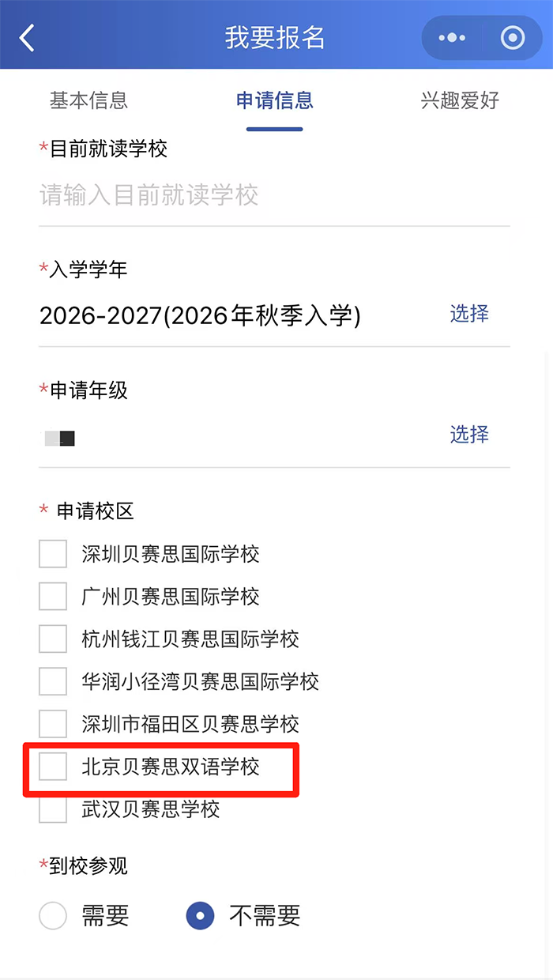Select 广州贝赛思国际学校 campus

(x=52, y=597)
